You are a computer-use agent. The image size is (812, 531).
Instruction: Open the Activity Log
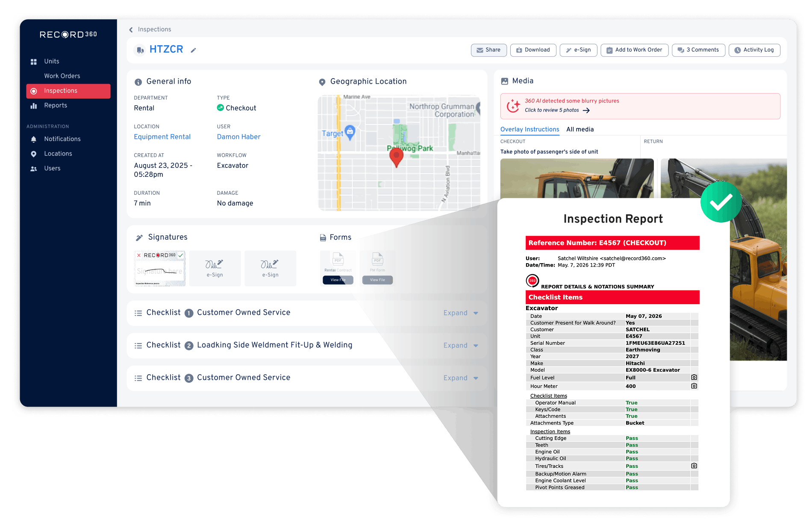[x=754, y=50]
